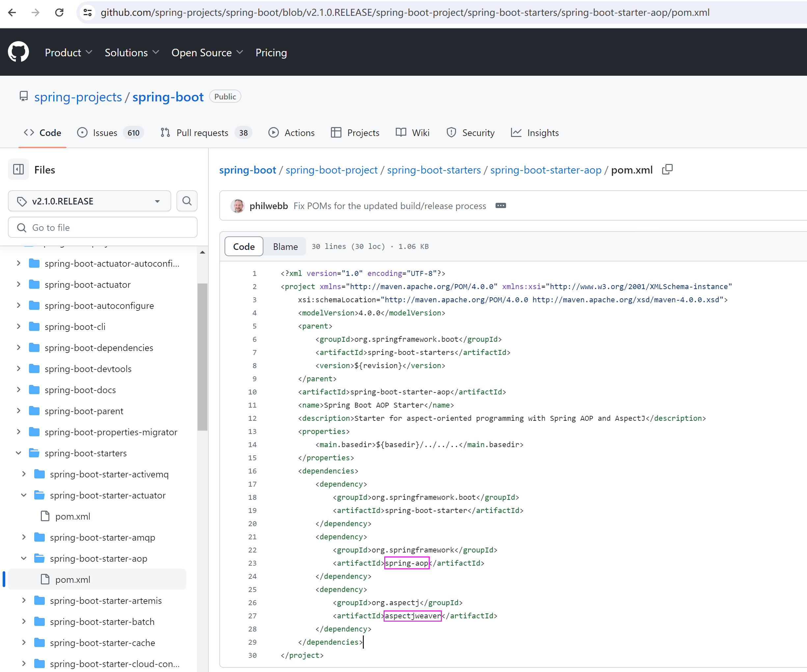Click spring-boot-project breadcrumb link

332,170
